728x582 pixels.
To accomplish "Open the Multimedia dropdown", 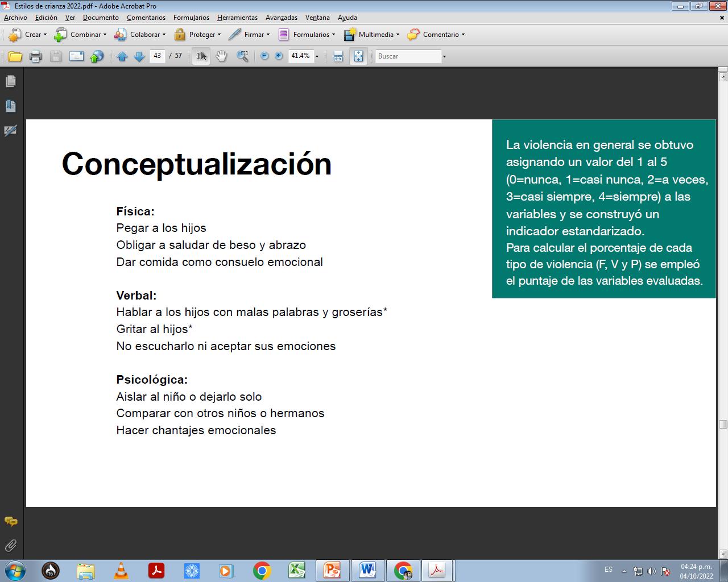I will tap(371, 35).
